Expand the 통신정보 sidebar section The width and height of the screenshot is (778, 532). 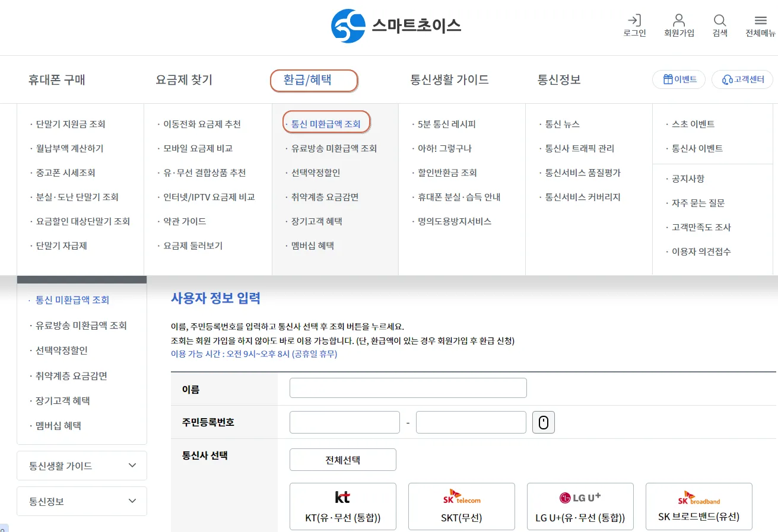click(81, 501)
